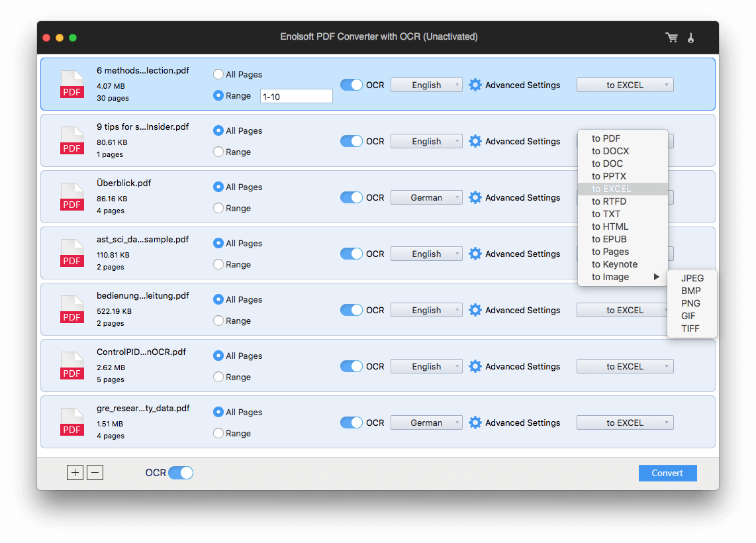The height and width of the screenshot is (543, 756).
Task: Expand the 'to Image' submenu entry
Action: tap(623, 277)
